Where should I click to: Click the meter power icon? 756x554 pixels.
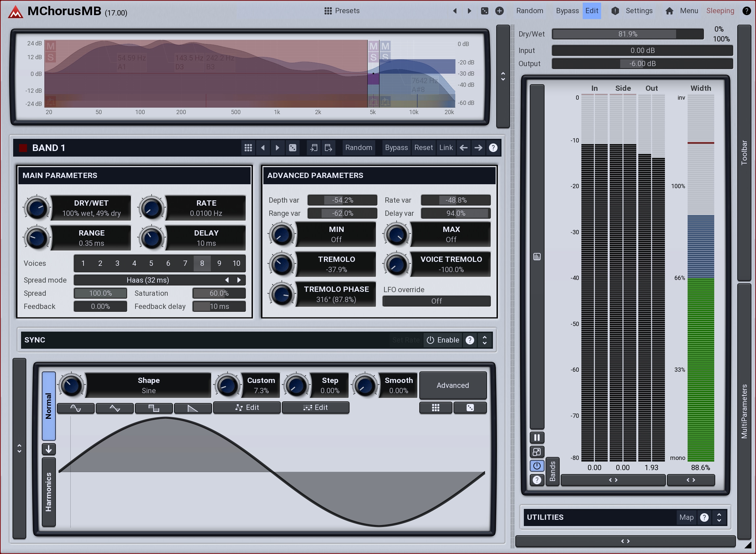(537, 466)
